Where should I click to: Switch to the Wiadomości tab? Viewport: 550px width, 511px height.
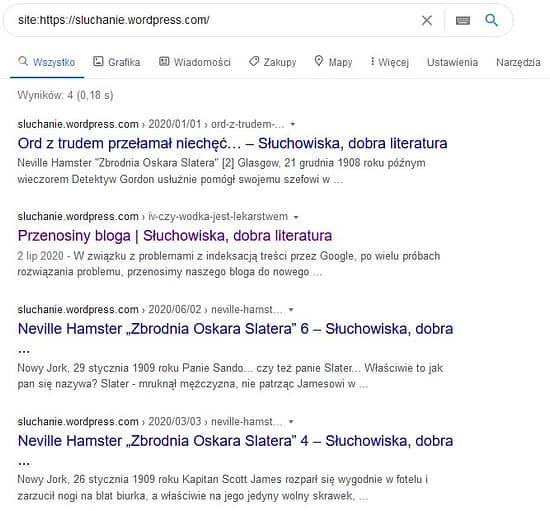click(x=195, y=62)
